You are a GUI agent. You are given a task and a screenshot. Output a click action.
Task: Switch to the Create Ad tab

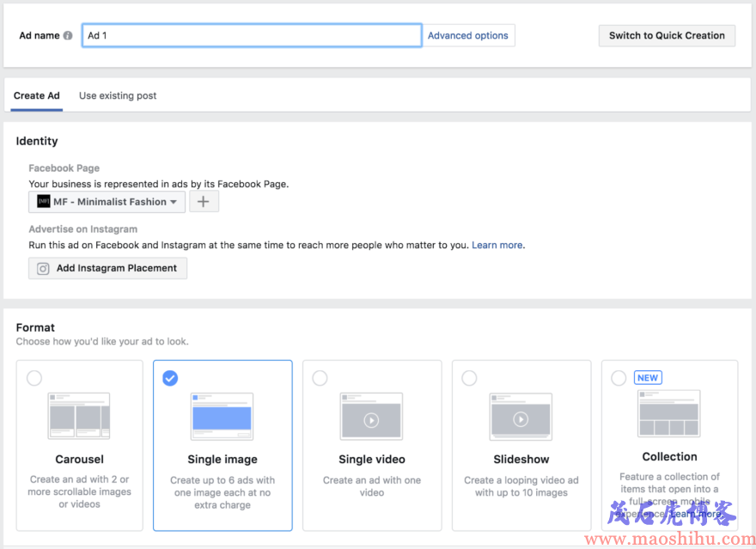(37, 95)
